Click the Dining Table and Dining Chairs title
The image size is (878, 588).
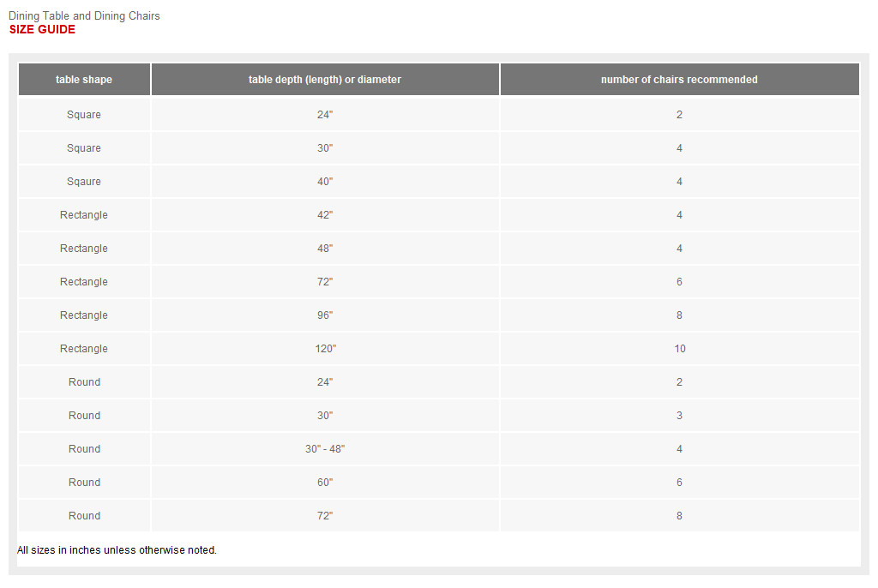pos(84,15)
